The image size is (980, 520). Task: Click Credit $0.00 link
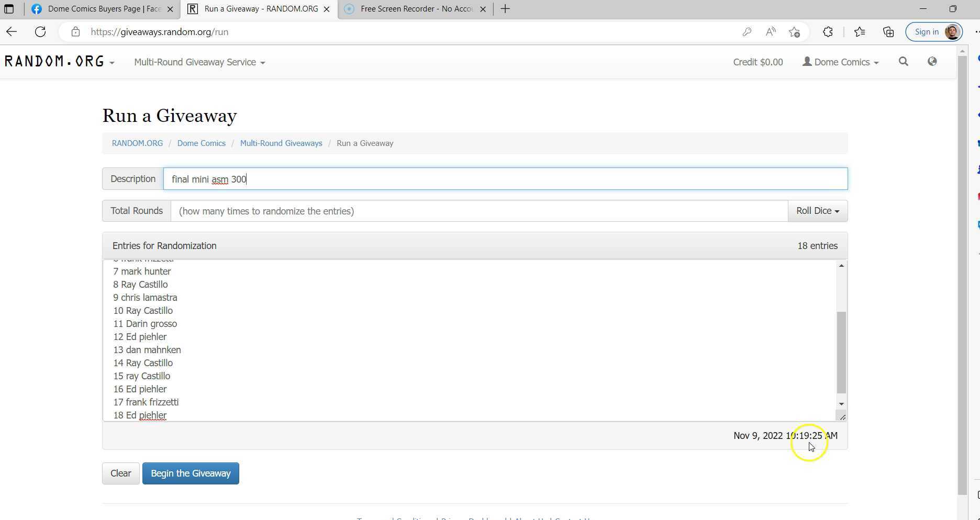coord(758,62)
